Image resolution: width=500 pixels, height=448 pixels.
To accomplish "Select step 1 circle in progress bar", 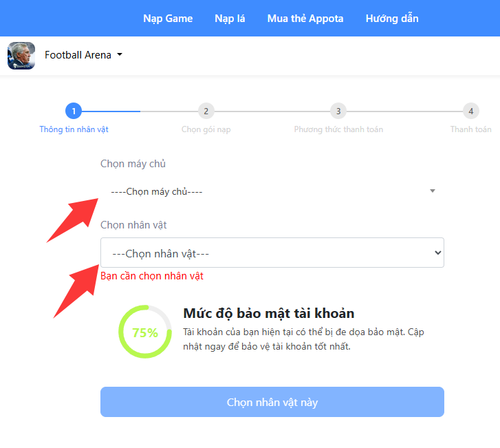I will (x=74, y=111).
